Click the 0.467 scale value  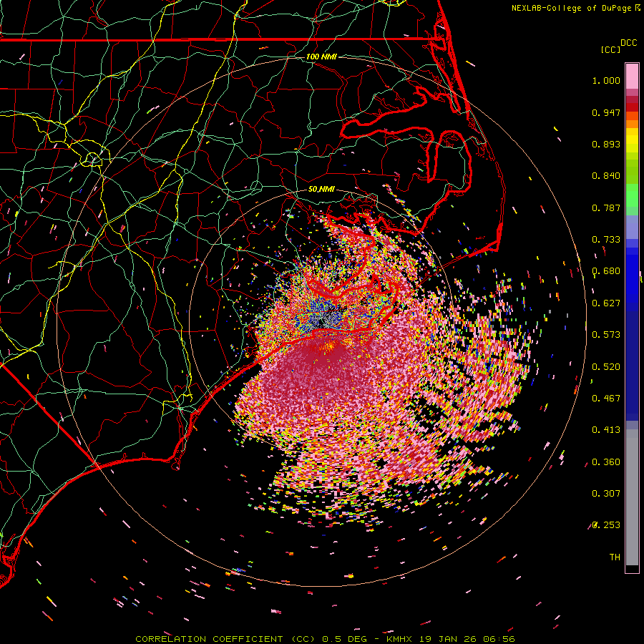click(x=606, y=399)
